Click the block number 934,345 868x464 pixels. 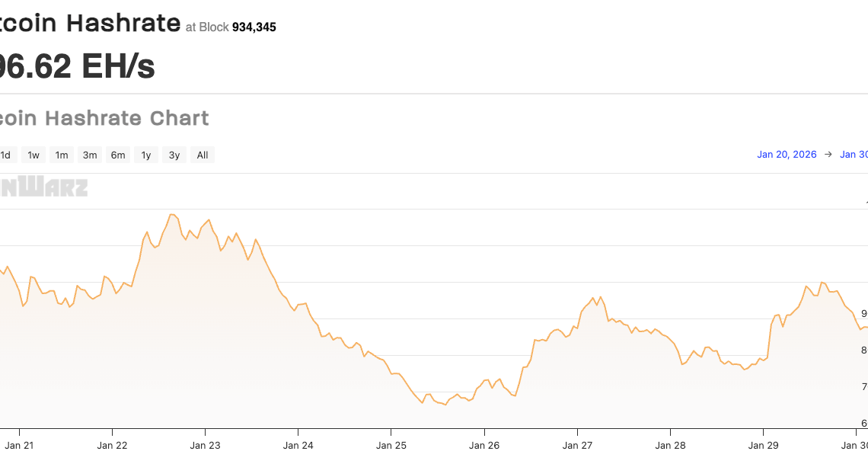[254, 27]
